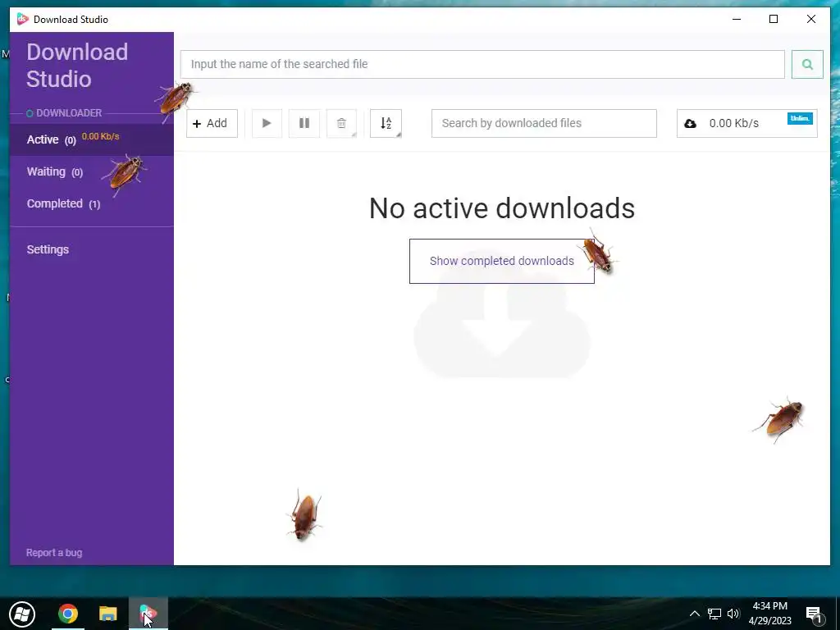Open Chrome from the taskbar
This screenshot has height=630, width=840.
click(x=68, y=614)
